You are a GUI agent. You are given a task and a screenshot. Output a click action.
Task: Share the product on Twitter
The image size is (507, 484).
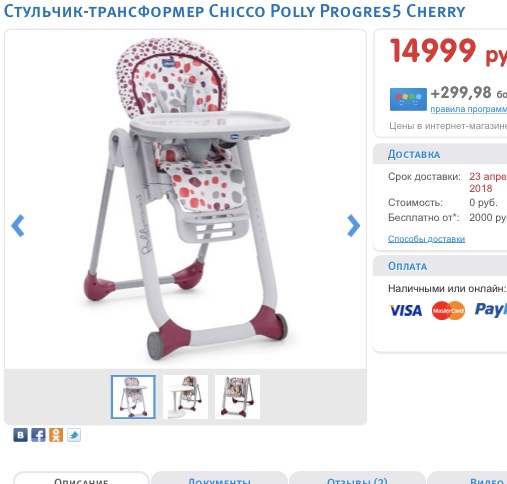point(74,435)
